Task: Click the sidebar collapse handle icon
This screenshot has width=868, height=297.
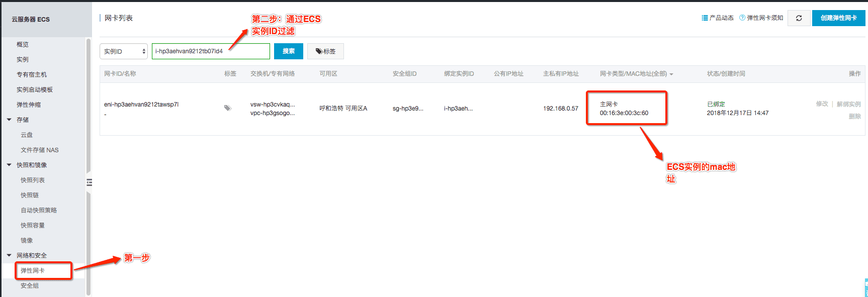Action: point(89,182)
